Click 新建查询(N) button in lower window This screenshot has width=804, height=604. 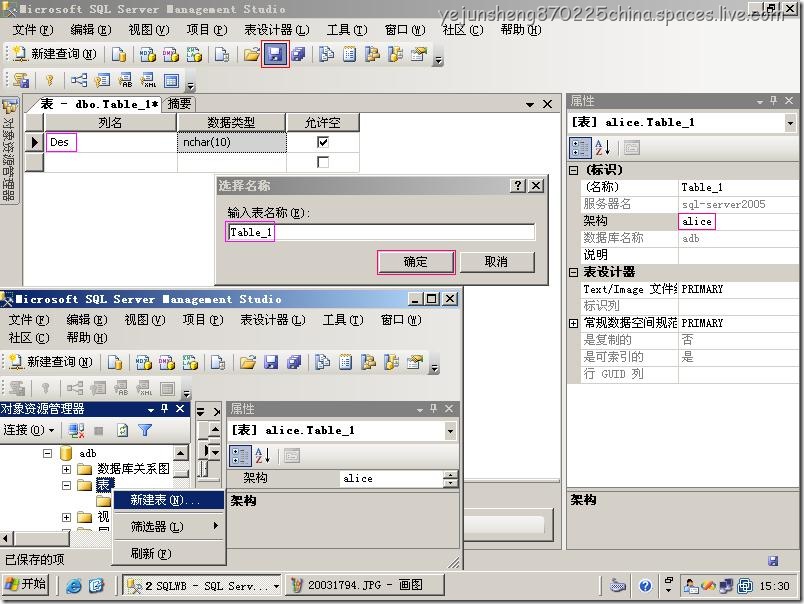(x=50, y=362)
